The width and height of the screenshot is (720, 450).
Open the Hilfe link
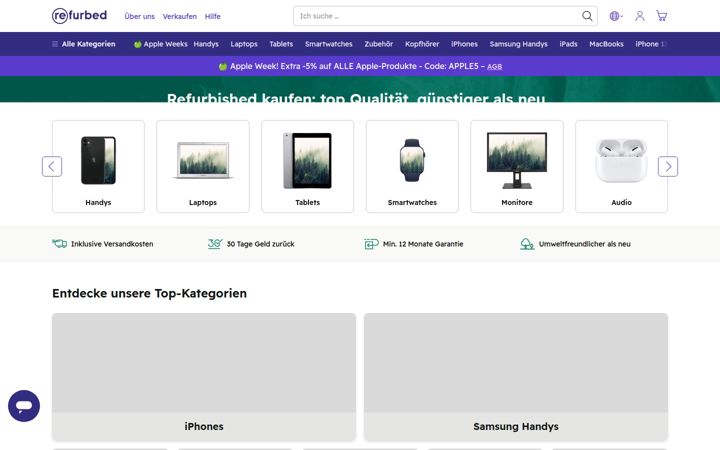pos(213,17)
